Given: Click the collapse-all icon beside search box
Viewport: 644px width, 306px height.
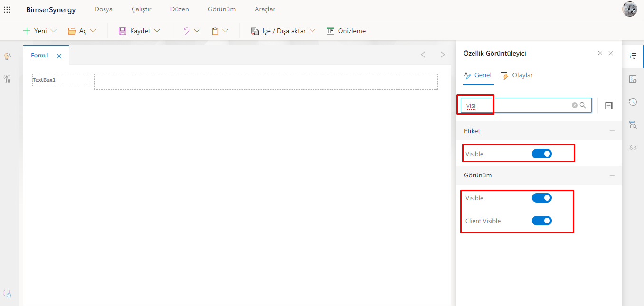Looking at the screenshot, I should (609, 105).
